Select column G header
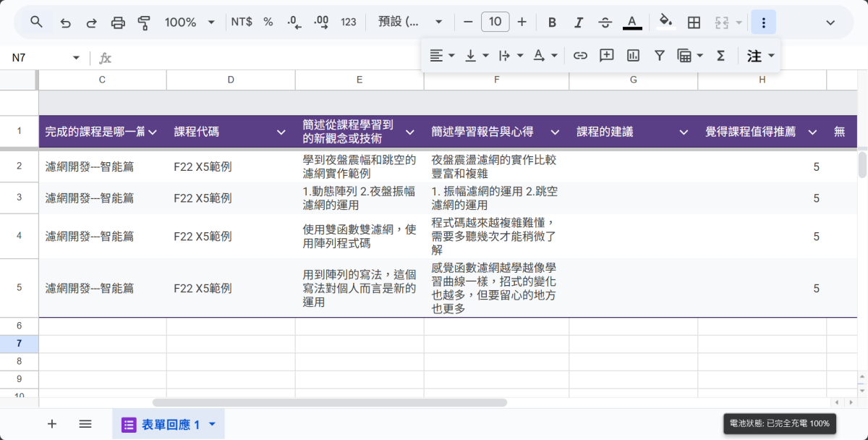Viewport: 868px width, 440px height. tap(634, 80)
